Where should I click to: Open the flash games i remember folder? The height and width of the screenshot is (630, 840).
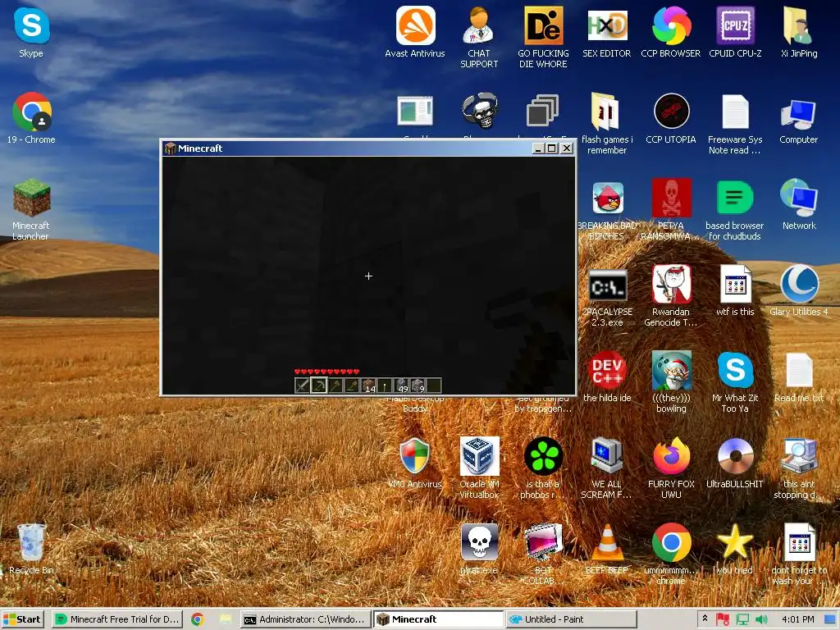[606, 124]
